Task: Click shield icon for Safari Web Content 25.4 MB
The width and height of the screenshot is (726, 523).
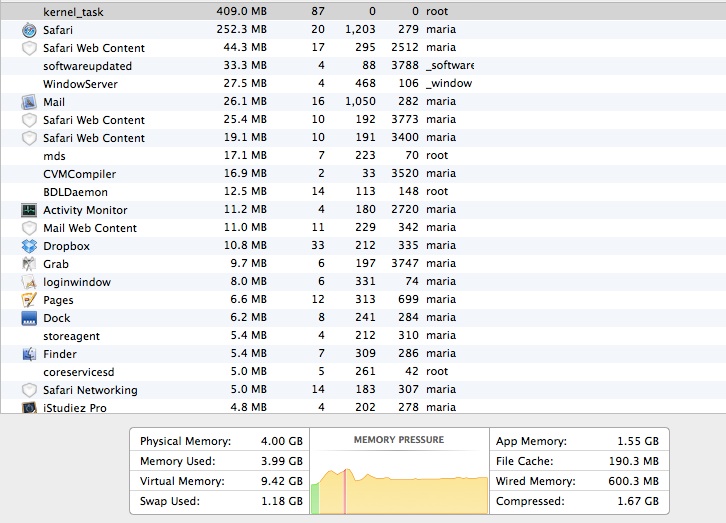Action: pyautogui.click(x=29, y=120)
